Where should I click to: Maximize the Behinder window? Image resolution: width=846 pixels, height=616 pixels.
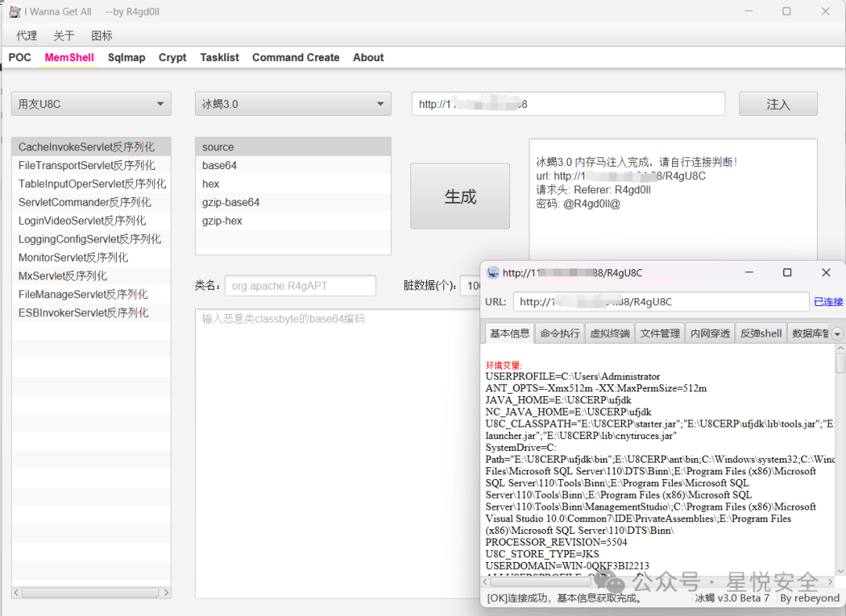(787, 272)
